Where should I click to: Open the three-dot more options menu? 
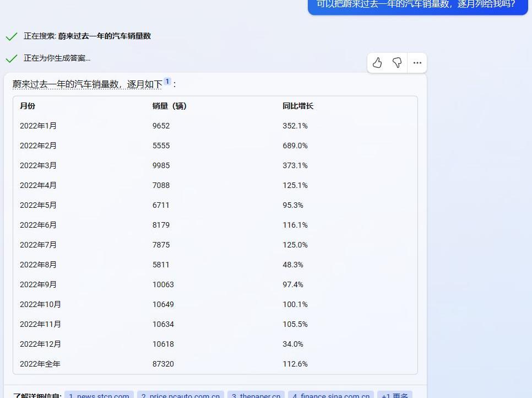[x=417, y=63]
